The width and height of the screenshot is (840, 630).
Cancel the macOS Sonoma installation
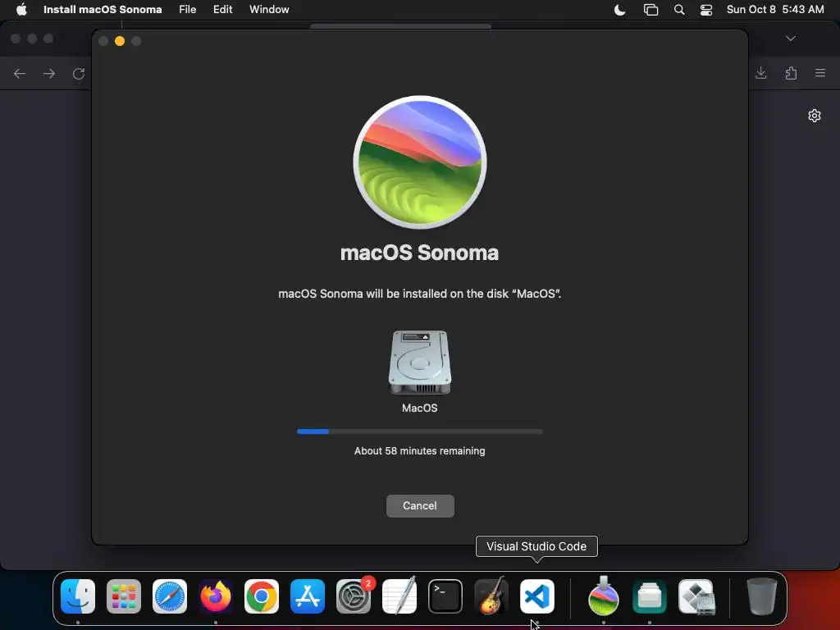pyautogui.click(x=420, y=505)
